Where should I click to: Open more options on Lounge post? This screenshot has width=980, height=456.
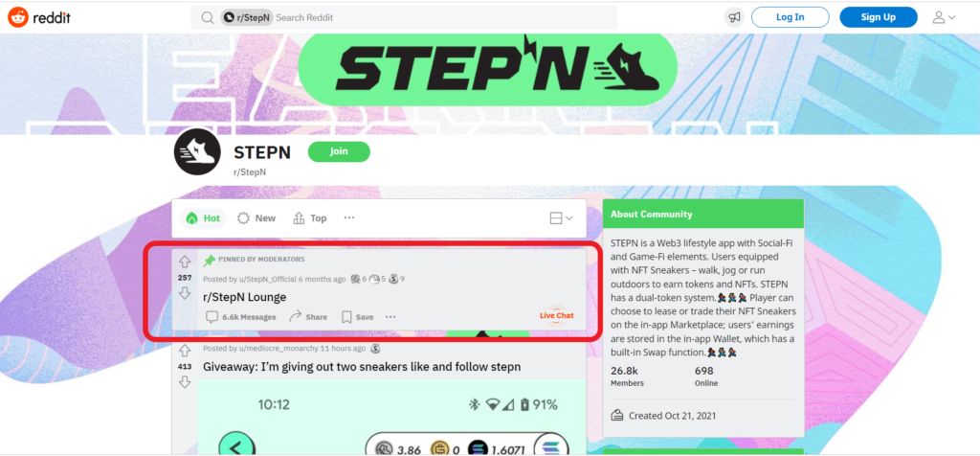[x=390, y=317]
